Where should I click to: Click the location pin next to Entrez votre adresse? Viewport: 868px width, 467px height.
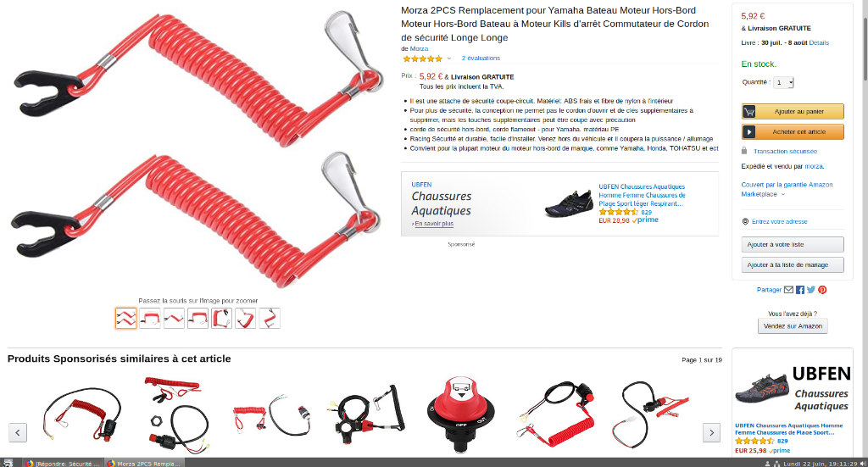745,221
